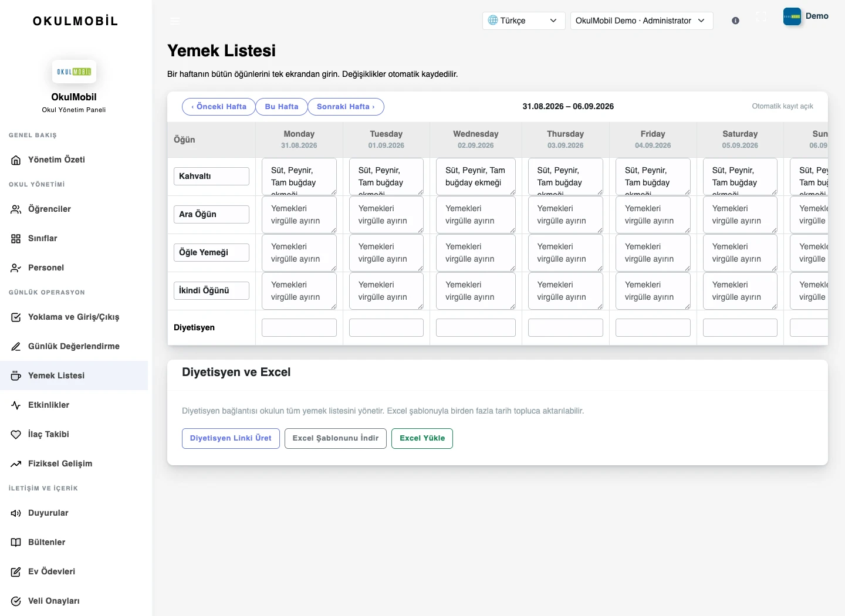
Task: Click the Monday 31.08.2026 column header
Action: click(x=299, y=140)
